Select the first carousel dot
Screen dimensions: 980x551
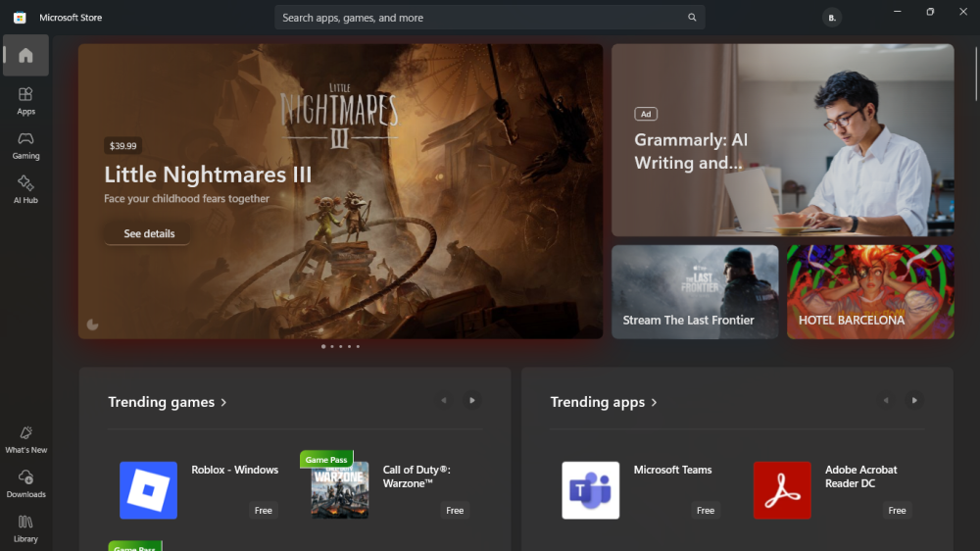click(x=323, y=346)
